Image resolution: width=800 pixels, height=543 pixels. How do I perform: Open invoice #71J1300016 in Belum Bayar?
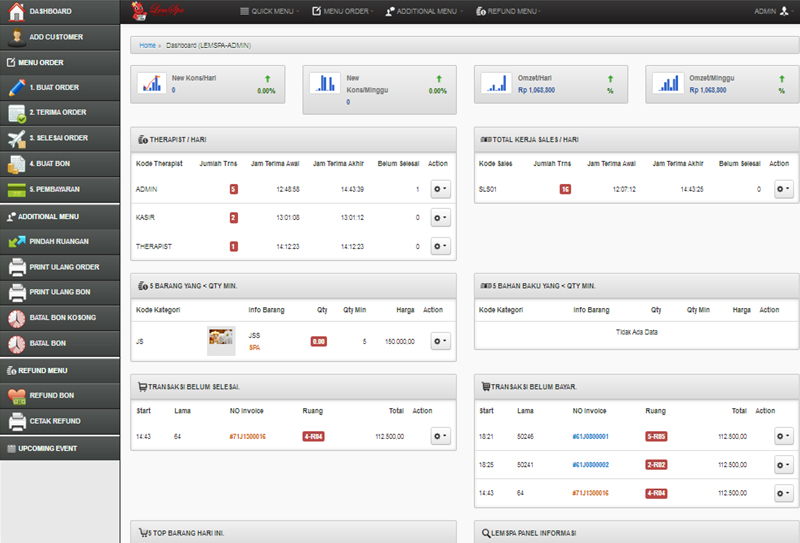click(x=590, y=493)
